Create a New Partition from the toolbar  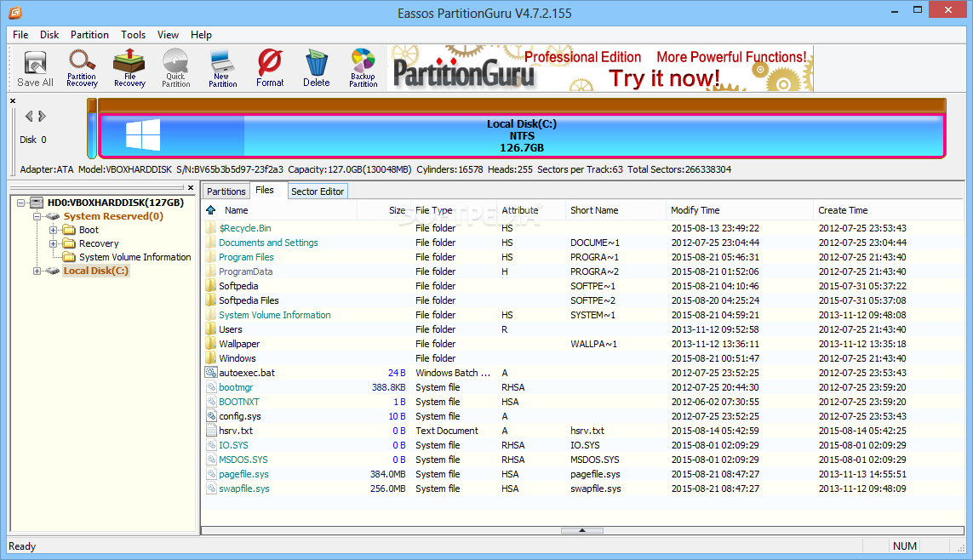point(222,69)
